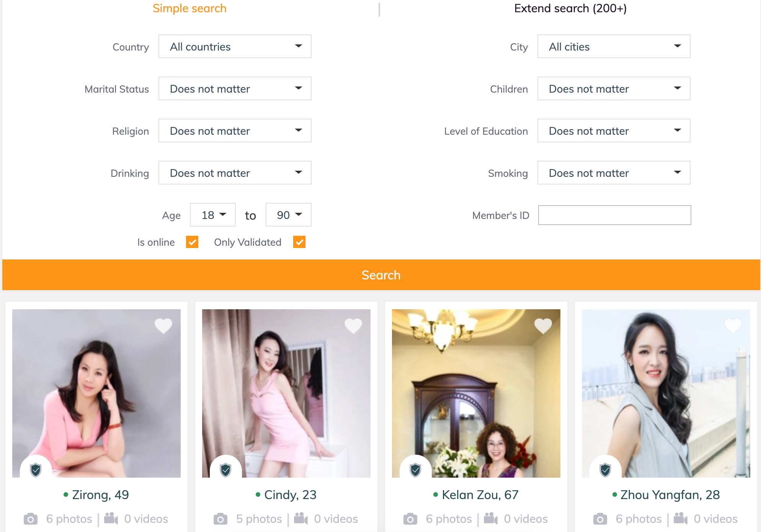
Task: Open Cindy's profile photo
Action: pos(286,393)
